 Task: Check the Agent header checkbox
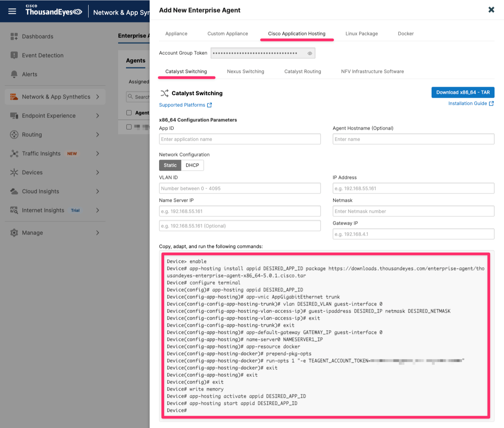(x=129, y=113)
